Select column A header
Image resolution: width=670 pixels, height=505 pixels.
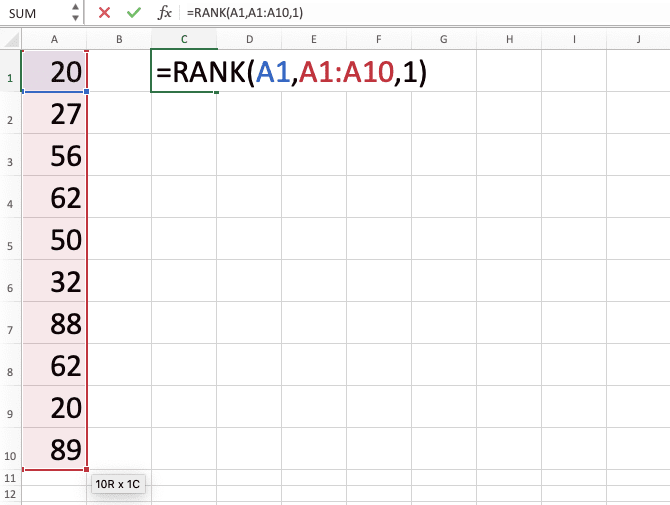click(54, 39)
